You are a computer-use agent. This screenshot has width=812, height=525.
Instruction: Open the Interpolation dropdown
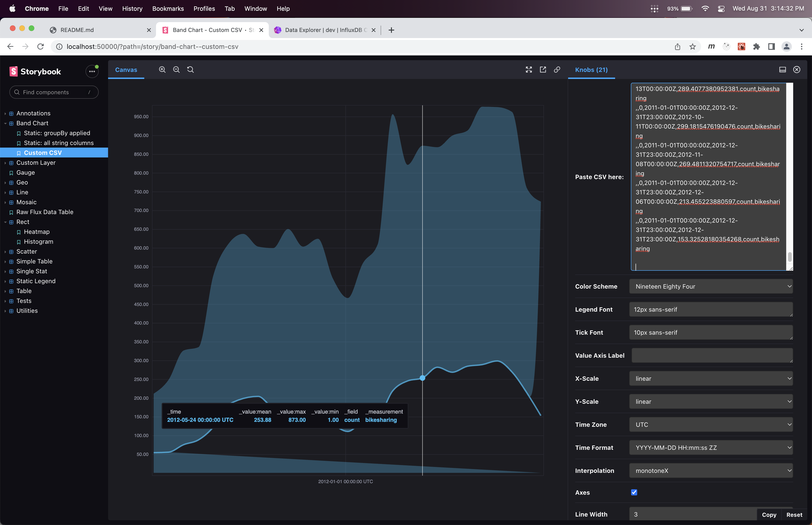(x=711, y=470)
